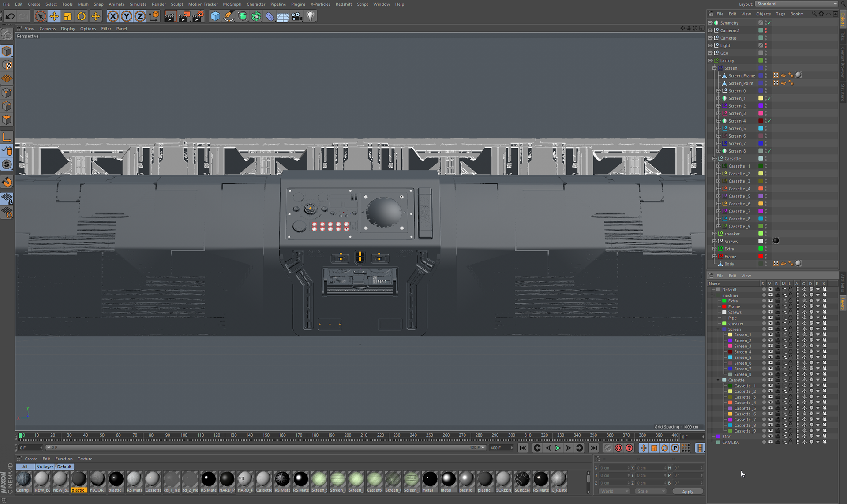Toggle Y axis lock
Viewport: 847px width, 504px height.
[x=127, y=16]
